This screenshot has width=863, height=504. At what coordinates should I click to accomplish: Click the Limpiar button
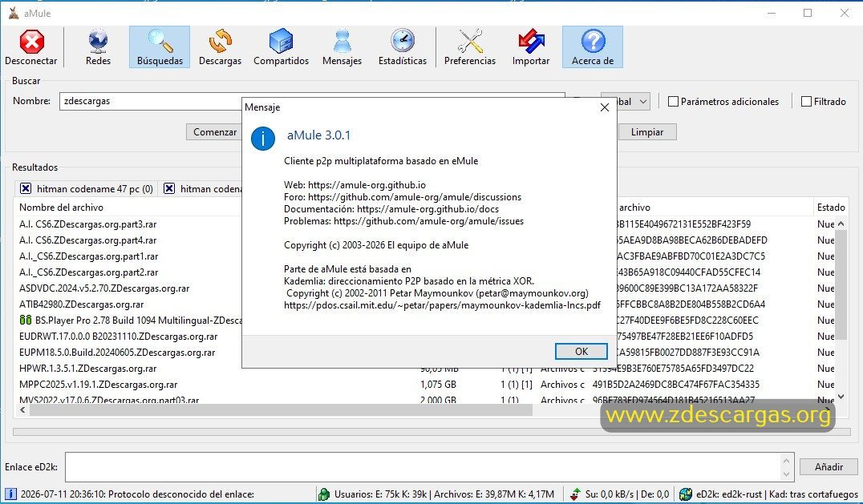coord(647,132)
